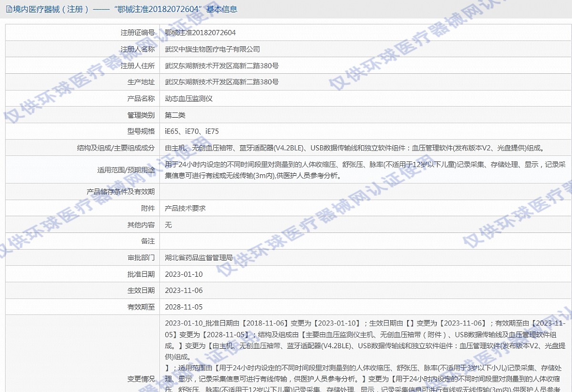
Task: Click the 变更情况 text beginning "2023-01-10_批准日期由"
Action: pyautogui.click(x=365, y=356)
